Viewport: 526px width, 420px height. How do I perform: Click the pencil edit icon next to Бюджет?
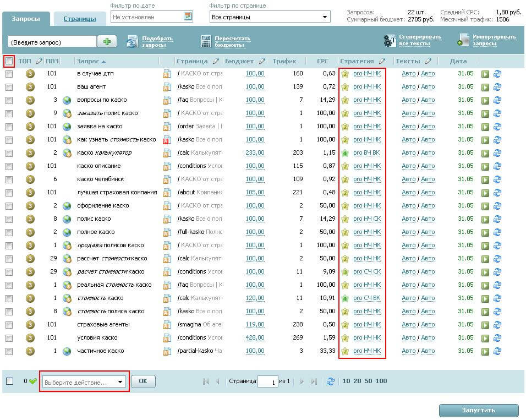click(x=262, y=61)
